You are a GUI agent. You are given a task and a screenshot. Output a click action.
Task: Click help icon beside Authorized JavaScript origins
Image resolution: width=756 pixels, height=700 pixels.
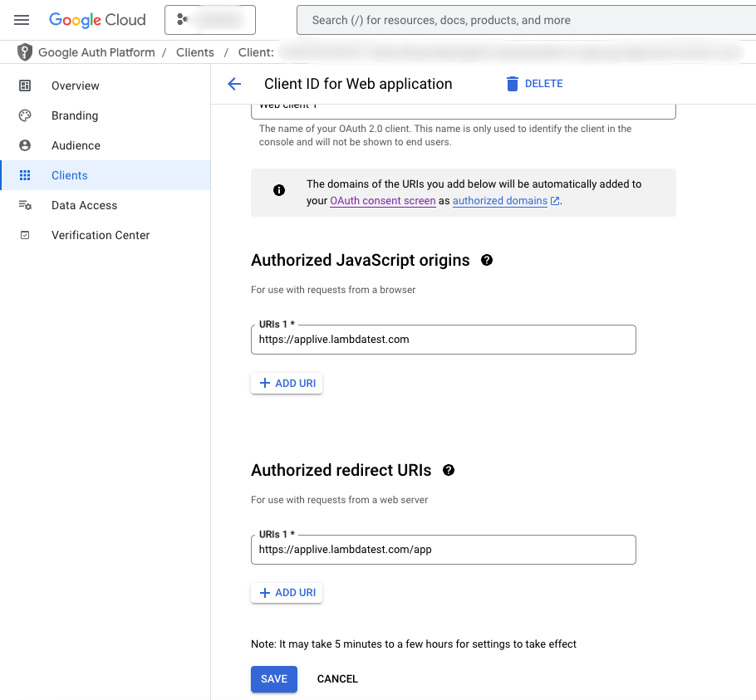coord(487,260)
